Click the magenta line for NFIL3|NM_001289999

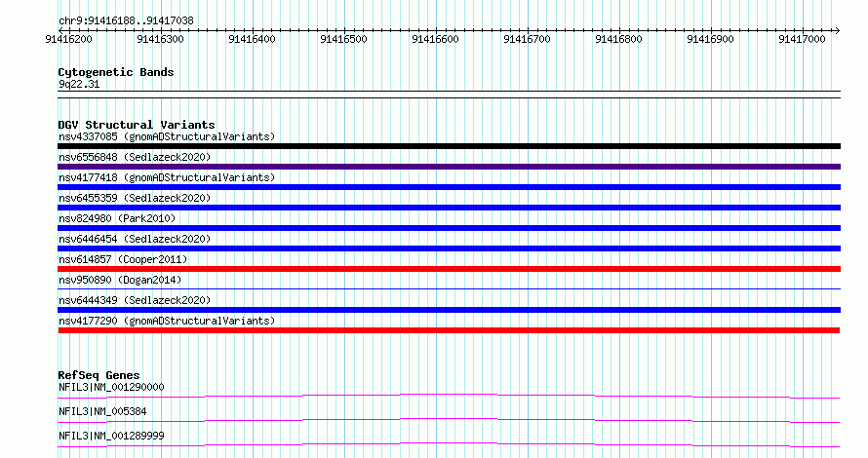(x=449, y=444)
